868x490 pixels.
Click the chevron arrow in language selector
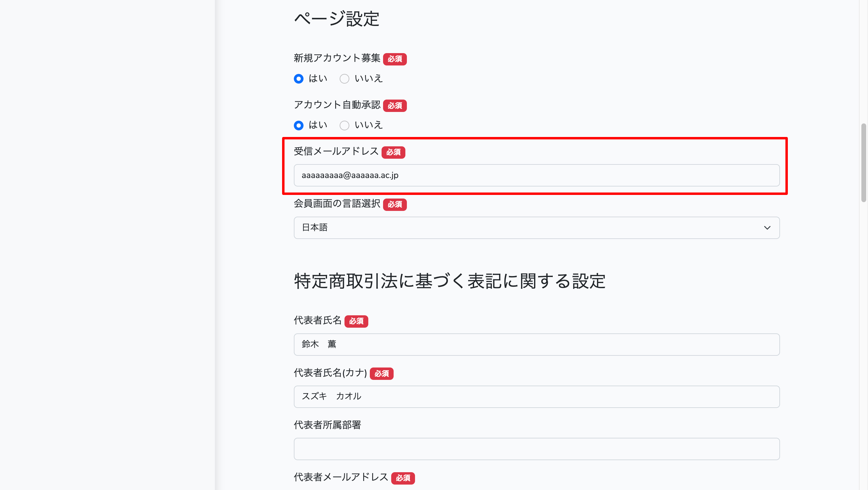coord(767,227)
